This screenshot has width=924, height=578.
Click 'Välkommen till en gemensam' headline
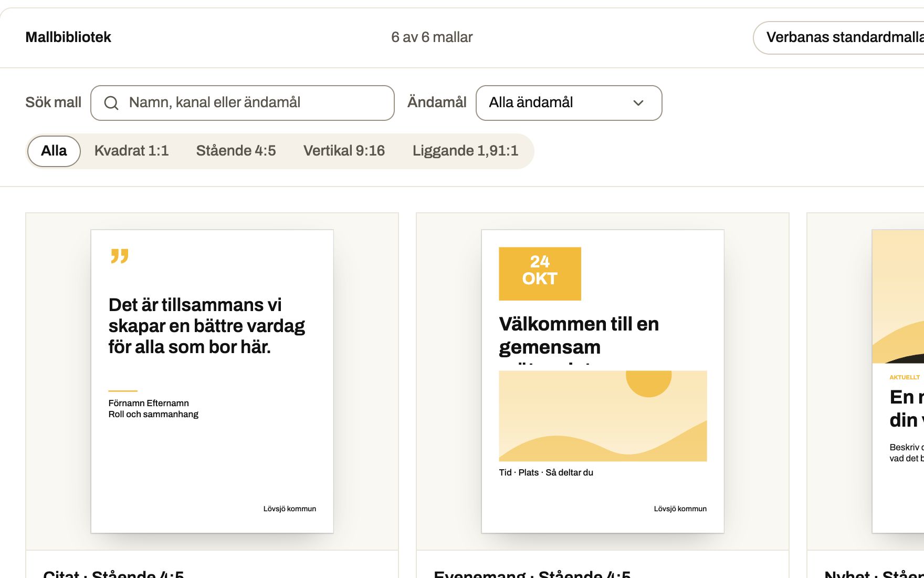pos(579,335)
